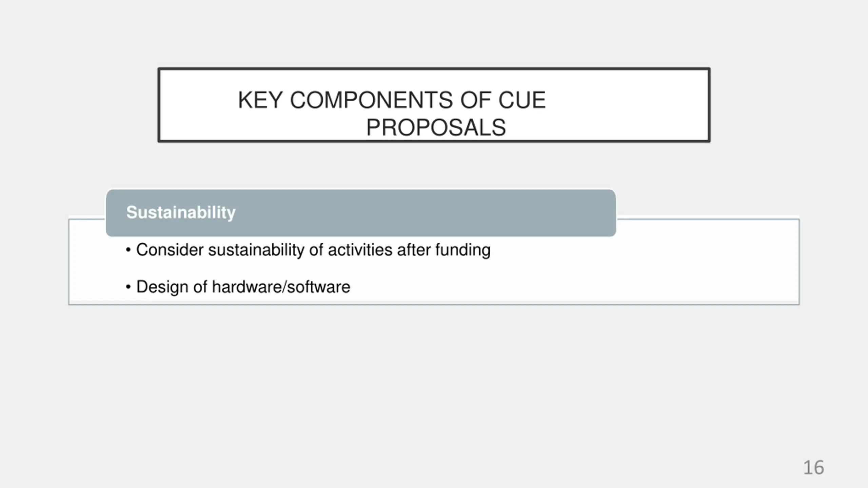Select the 'Design of hardware/software' bullet
868x488 pixels.
243,287
